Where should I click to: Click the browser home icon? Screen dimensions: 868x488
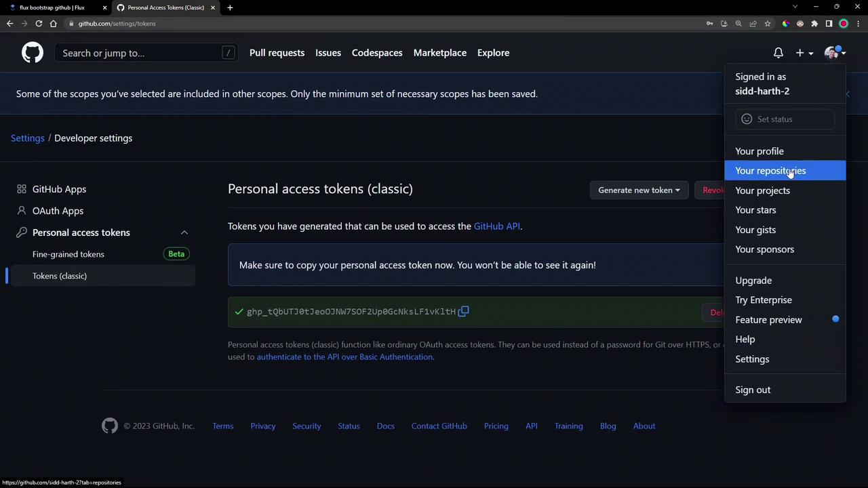click(x=54, y=24)
